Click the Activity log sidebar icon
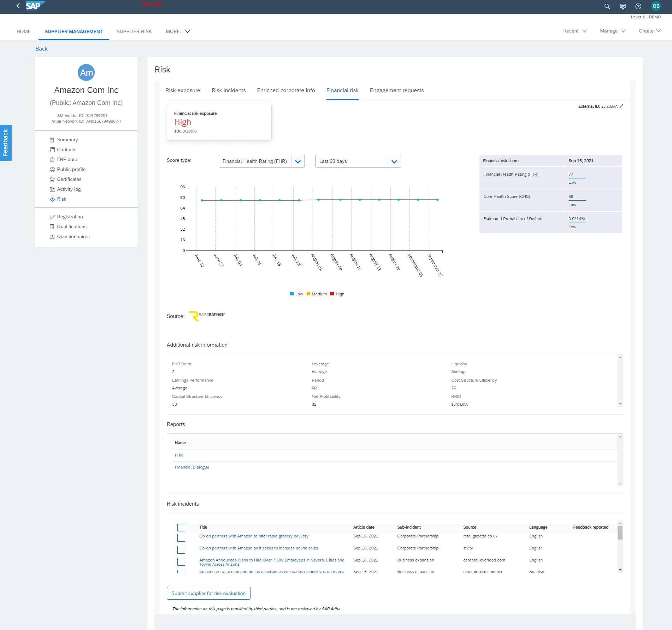The height and width of the screenshot is (630, 672). click(x=52, y=189)
